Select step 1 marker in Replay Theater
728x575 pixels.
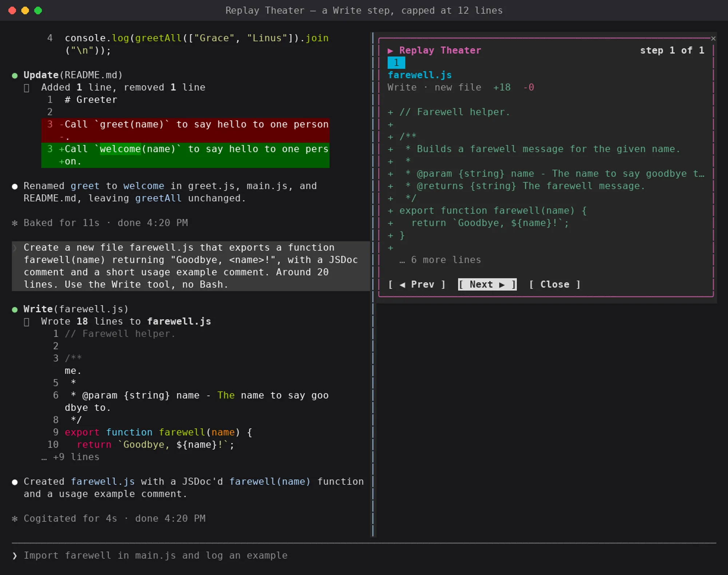tap(396, 63)
